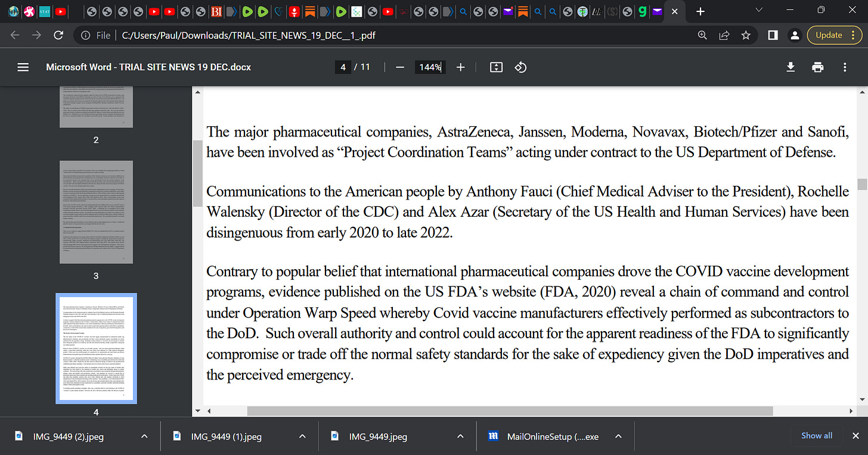Viewport: 868px width, 455px height.
Task: Click the horizontal scroll left arrow
Action: pos(209,411)
